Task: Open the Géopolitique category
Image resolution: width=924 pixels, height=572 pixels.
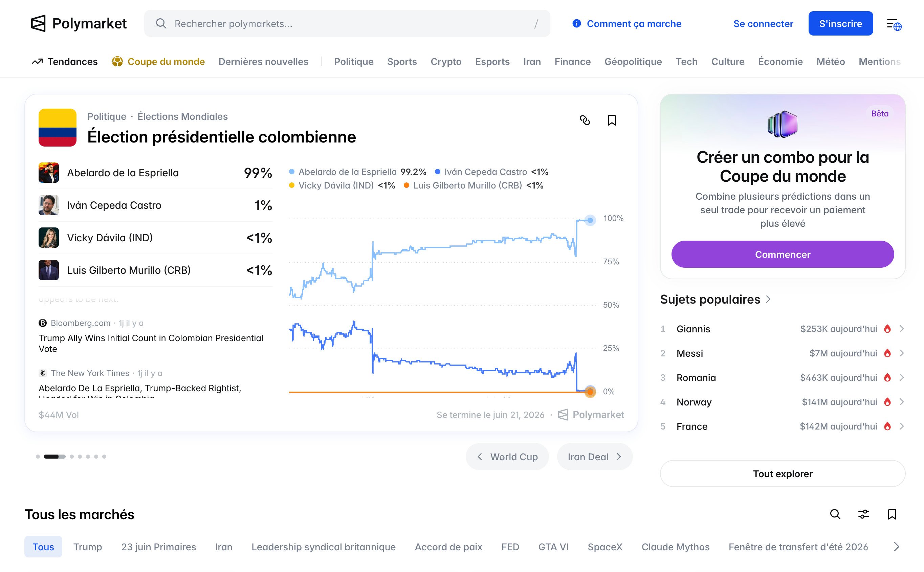Action: tap(633, 62)
